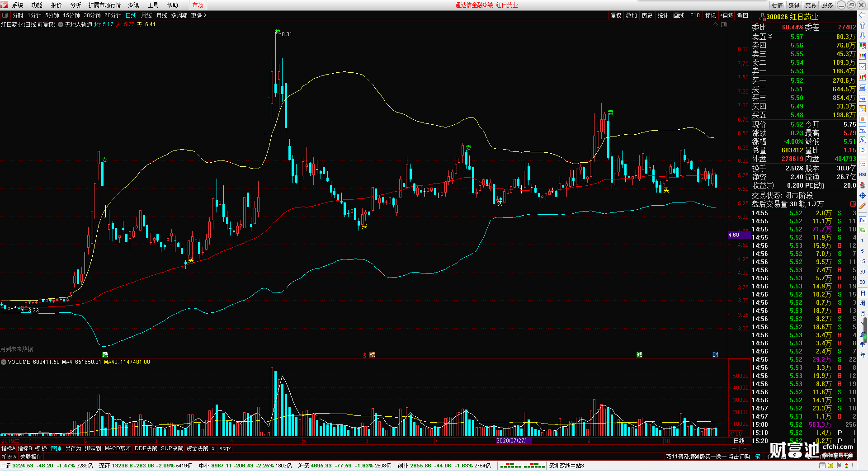Click the 跌 marker below the chart
The width and height of the screenshot is (868, 471).
coord(105,354)
